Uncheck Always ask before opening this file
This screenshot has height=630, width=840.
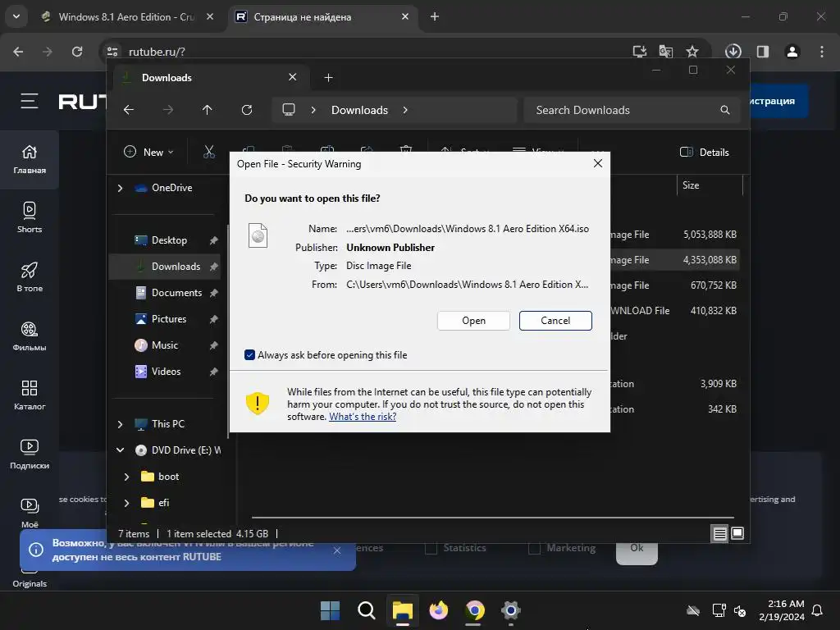coord(249,355)
